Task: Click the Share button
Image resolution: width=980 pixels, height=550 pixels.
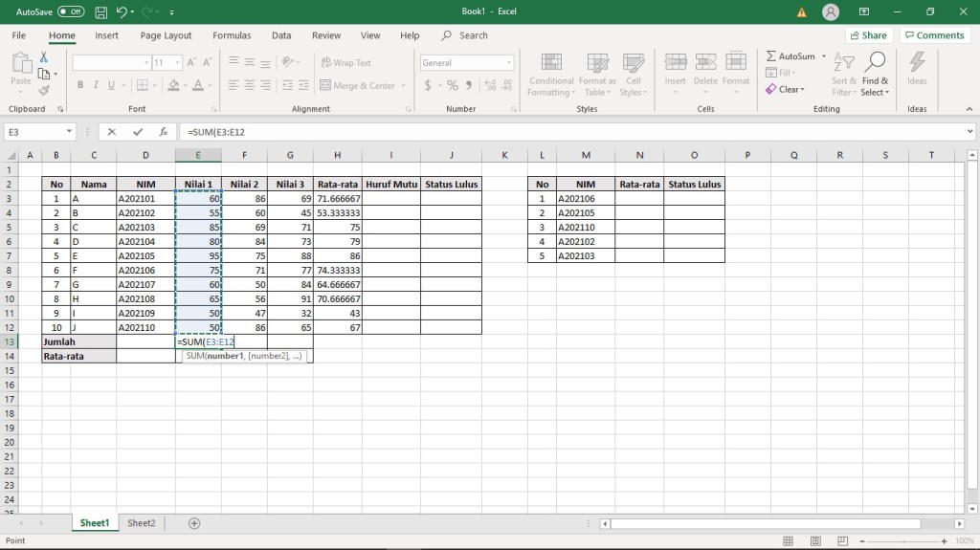Action: (x=867, y=35)
